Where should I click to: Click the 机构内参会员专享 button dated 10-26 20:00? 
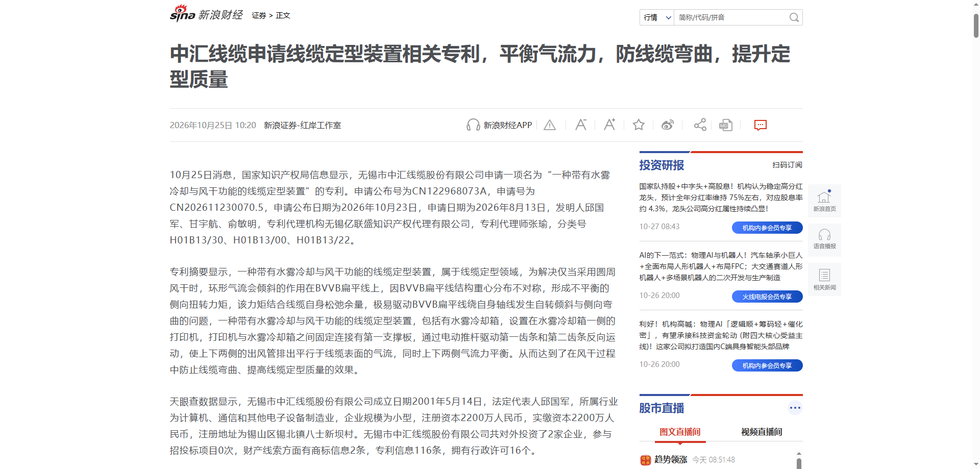coord(767,365)
